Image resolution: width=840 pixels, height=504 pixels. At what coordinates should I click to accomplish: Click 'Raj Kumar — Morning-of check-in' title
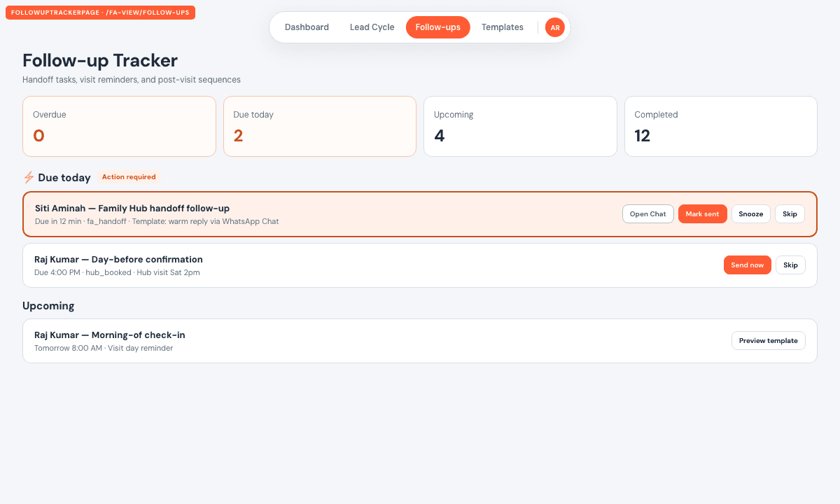tap(110, 335)
